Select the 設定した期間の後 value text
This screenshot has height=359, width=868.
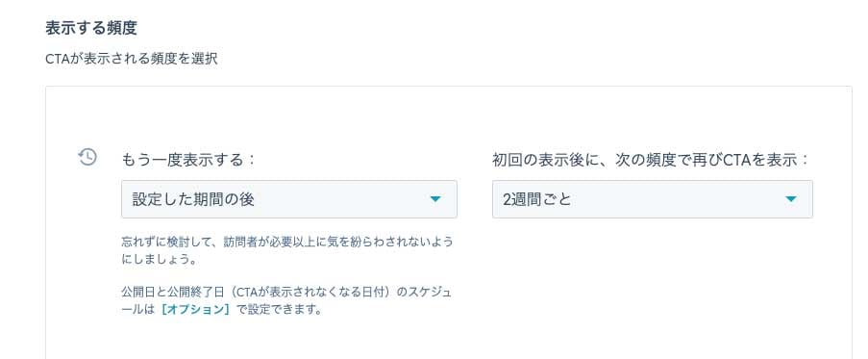coord(193,199)
